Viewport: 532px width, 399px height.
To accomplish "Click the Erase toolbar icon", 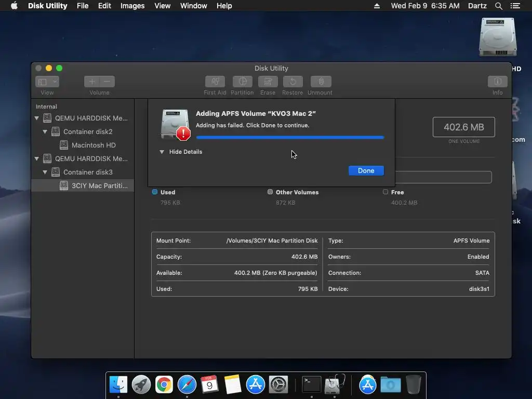I will click(268, 82).
